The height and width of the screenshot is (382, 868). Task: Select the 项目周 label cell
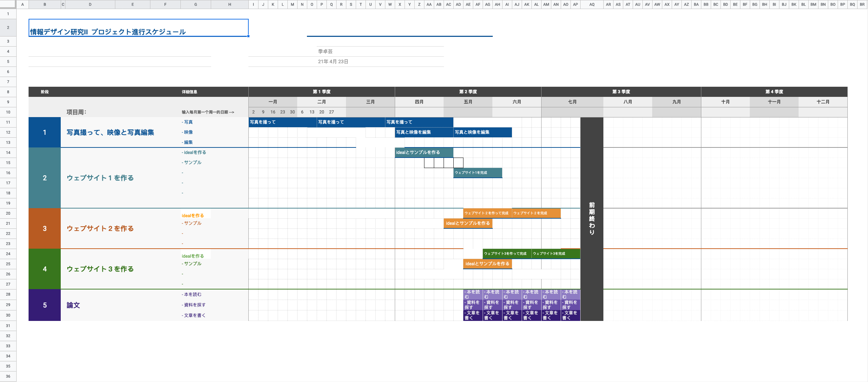pyautogui.click(x=76, y=112)
